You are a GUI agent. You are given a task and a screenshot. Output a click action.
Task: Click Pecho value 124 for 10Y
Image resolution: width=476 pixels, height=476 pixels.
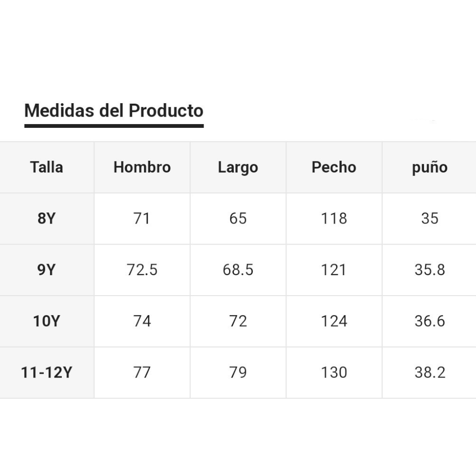pos(334,321)
